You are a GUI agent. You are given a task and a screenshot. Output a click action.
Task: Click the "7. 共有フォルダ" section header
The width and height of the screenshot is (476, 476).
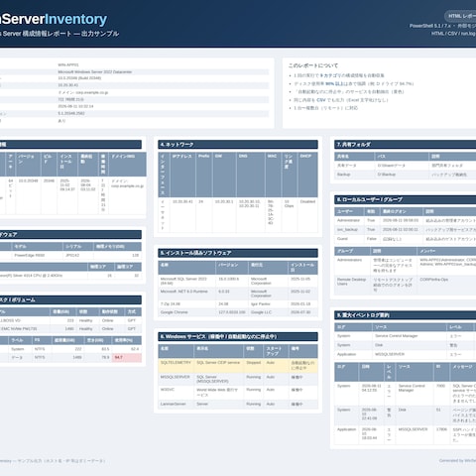pos(405,145)
